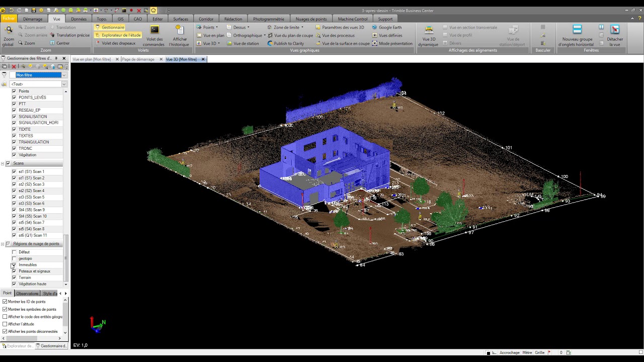Pin the Gestionnaire des filtres panel

(56, 58)
